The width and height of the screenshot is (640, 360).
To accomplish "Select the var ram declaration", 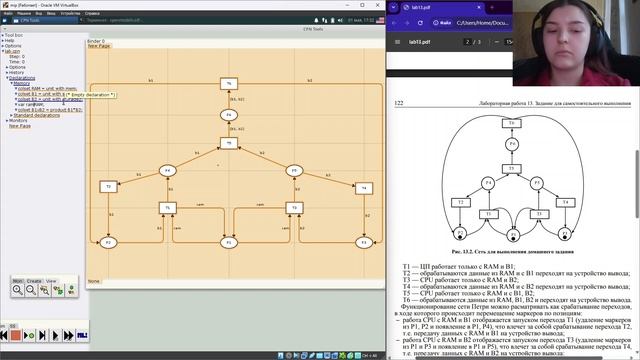I will (x=31, y=104).
